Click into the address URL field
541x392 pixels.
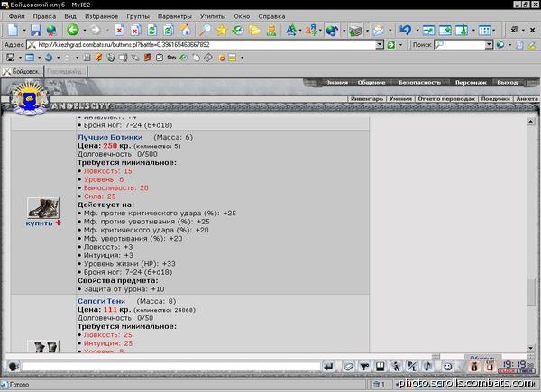206,45
